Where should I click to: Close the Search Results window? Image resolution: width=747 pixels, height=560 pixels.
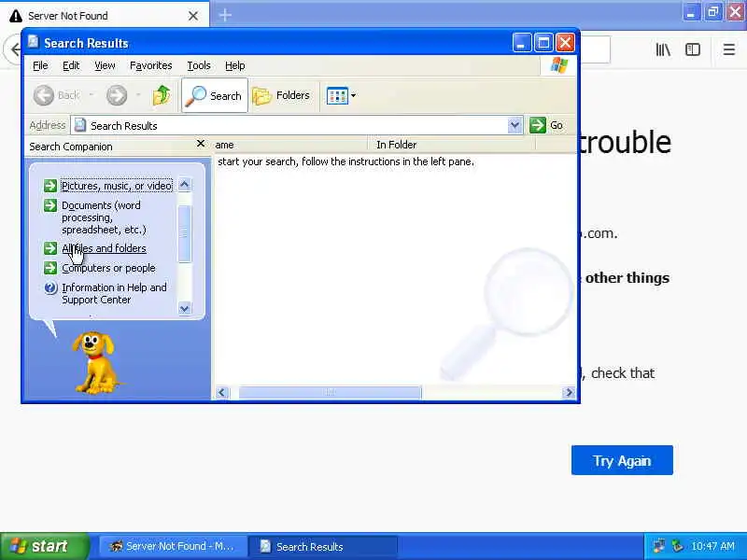click(x=565, y=43)
